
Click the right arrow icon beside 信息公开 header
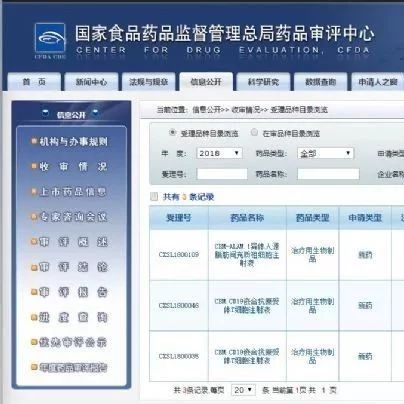96,113
